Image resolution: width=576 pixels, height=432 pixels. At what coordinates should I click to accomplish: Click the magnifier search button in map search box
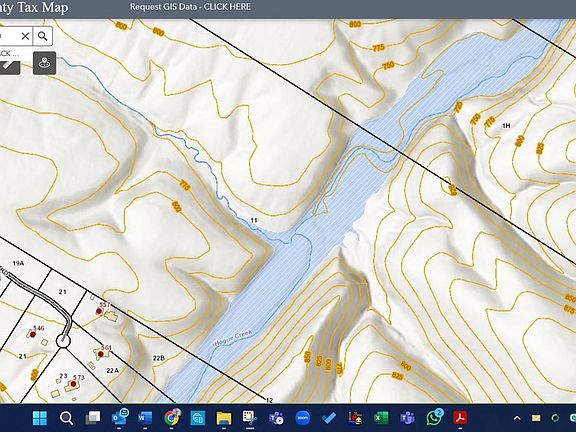click(x=43, y=36)
